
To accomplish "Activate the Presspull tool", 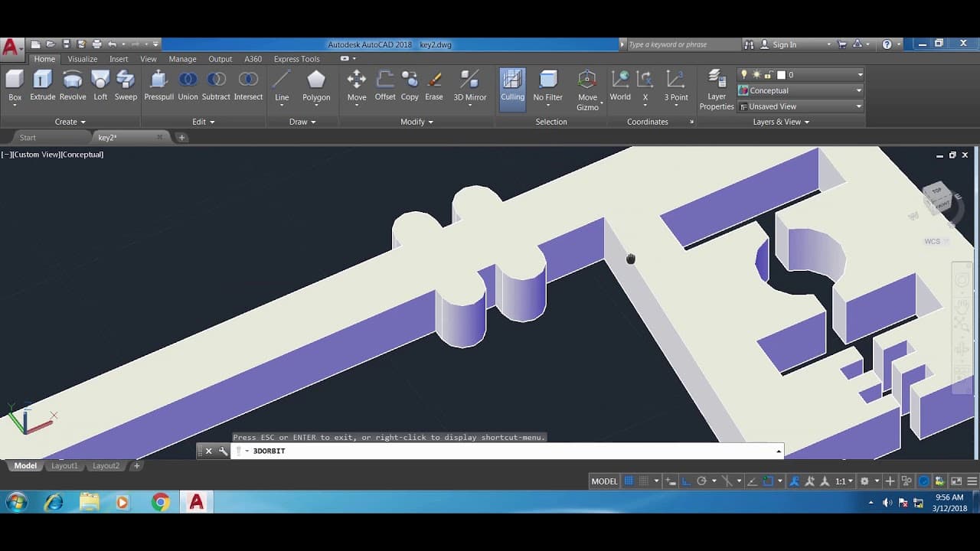I will [158, 84].
